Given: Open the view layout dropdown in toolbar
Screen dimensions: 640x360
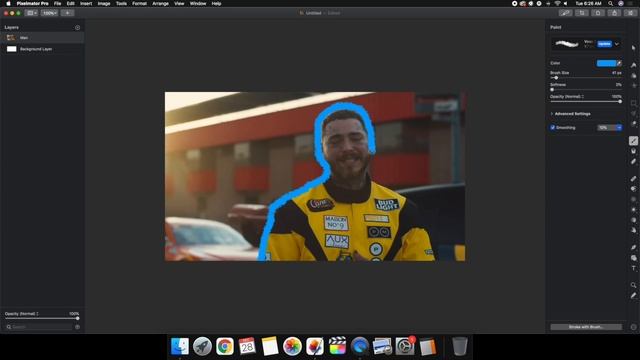Looking at the screenshot, I should 31,13.
